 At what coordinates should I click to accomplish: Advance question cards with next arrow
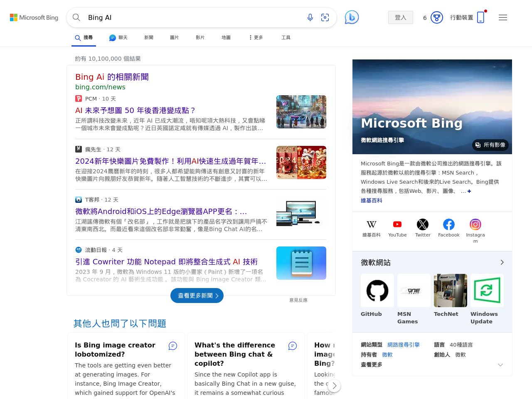[x=334, y=386]
